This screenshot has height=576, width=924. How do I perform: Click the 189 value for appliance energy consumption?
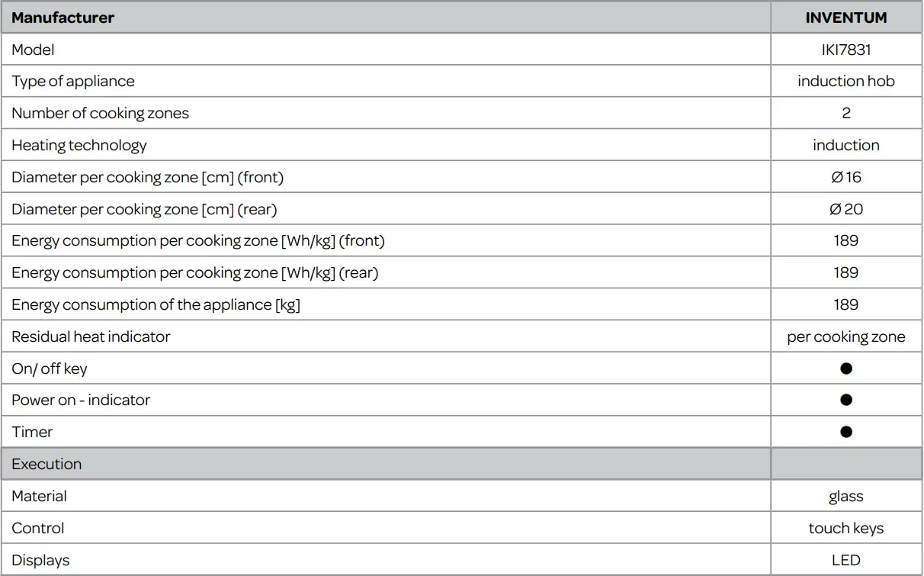click(845, 304)
